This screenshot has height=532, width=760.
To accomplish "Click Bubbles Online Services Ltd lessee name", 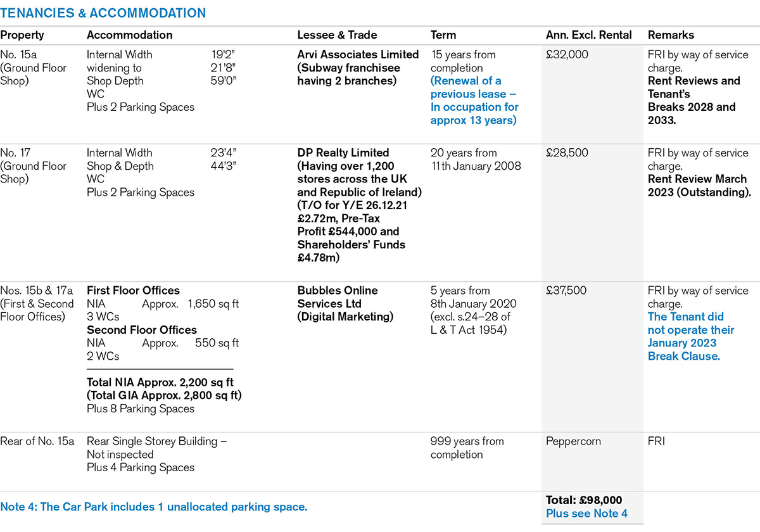I will click(x=338, y=297).
